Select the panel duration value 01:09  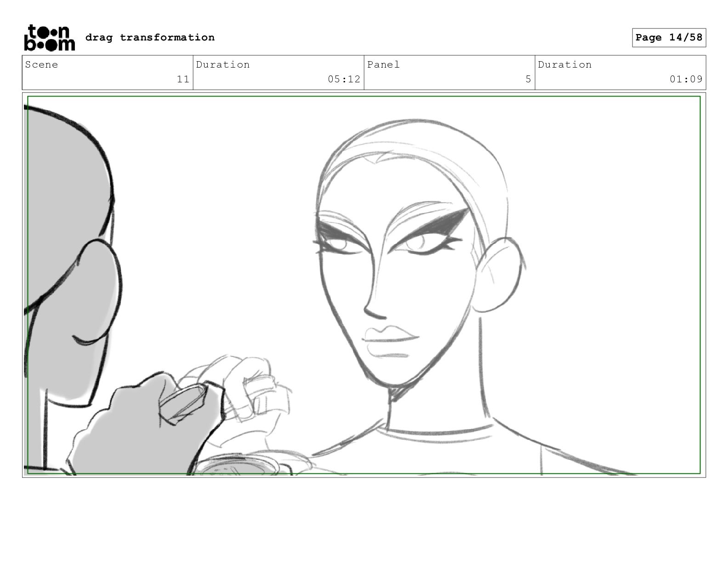[x=686, y=79]
